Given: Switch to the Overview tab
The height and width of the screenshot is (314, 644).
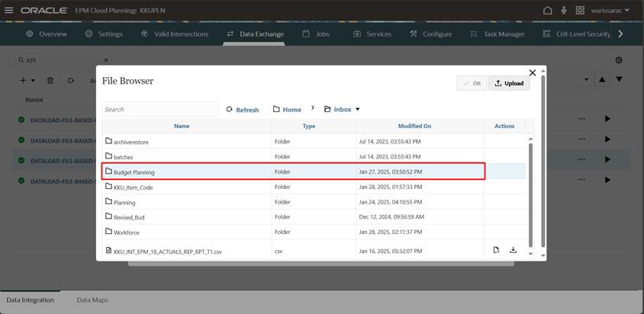Looking at the screenshot, I should coord(46,34).
